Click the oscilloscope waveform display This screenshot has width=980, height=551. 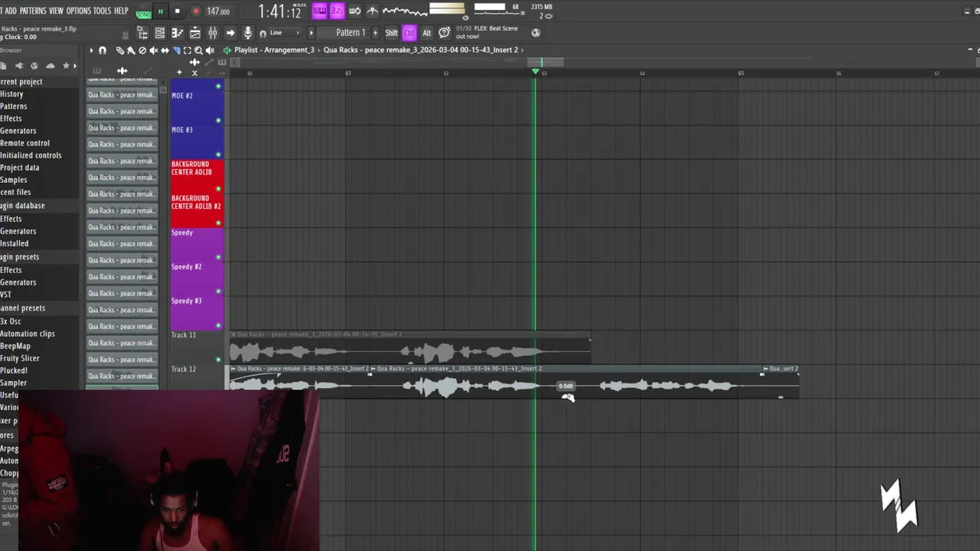(404, 11)
